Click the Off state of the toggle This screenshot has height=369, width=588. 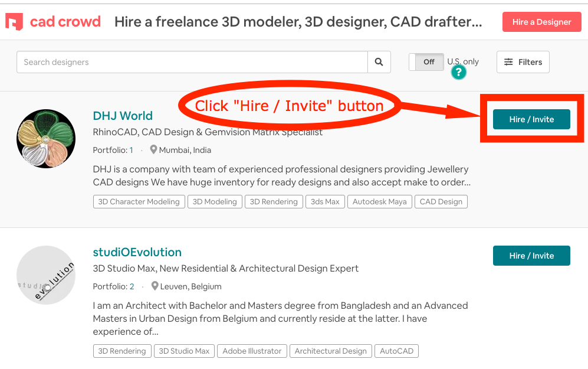(x=429, y=62)
